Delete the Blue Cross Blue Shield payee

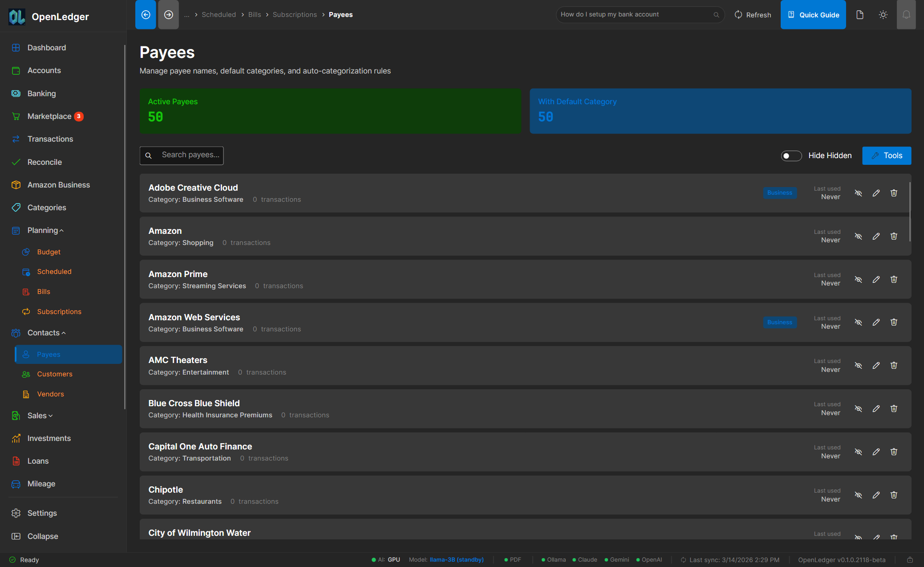tap(894, 408)
